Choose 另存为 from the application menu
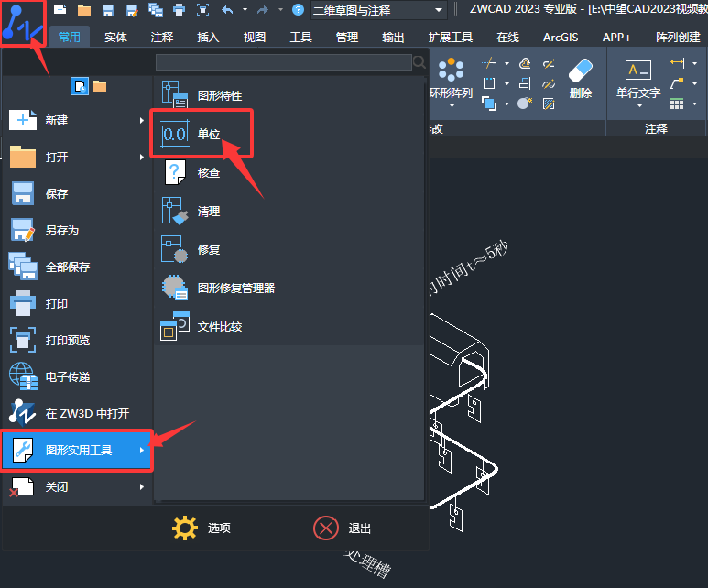Screen dimensions: 708x588 (77, 230)
